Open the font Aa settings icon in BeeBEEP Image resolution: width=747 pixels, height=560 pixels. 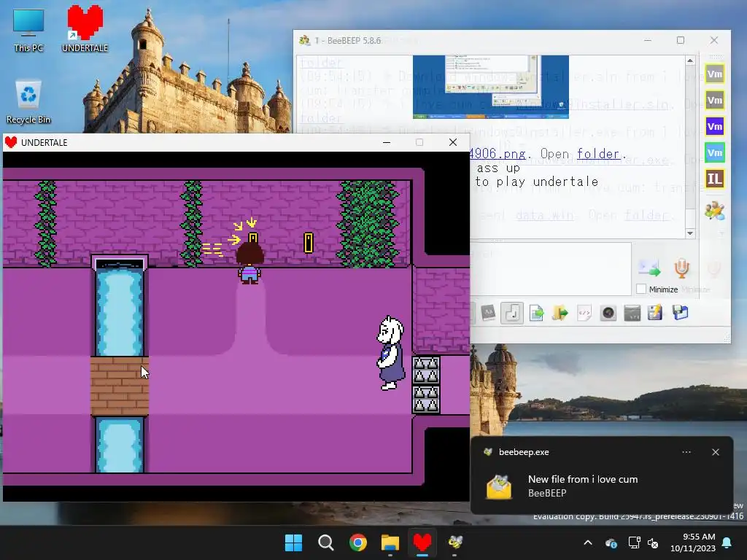[x=488, y=314]
